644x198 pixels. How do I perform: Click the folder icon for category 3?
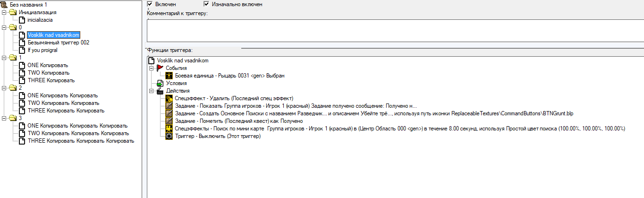(x=13, y=118)
